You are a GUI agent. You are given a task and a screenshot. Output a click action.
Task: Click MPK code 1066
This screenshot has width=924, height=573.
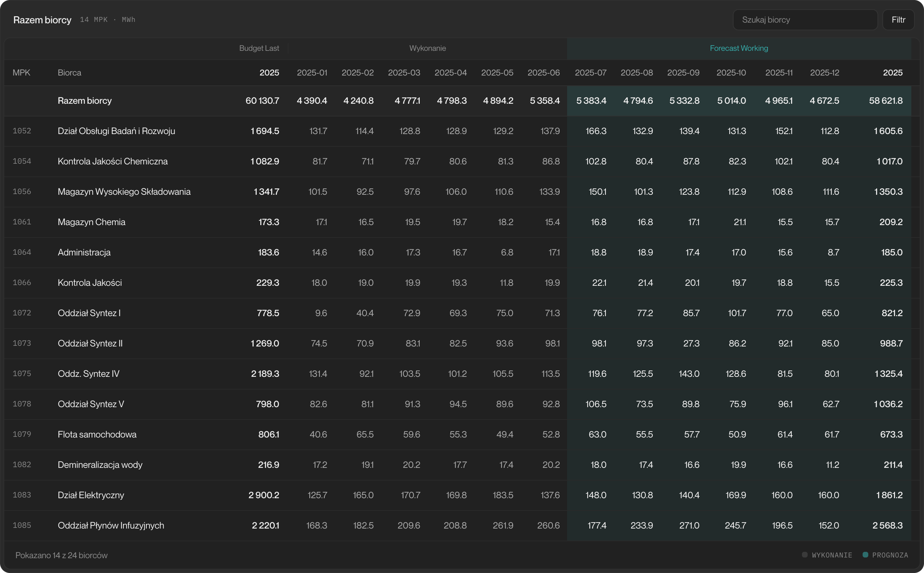[22, 283]
